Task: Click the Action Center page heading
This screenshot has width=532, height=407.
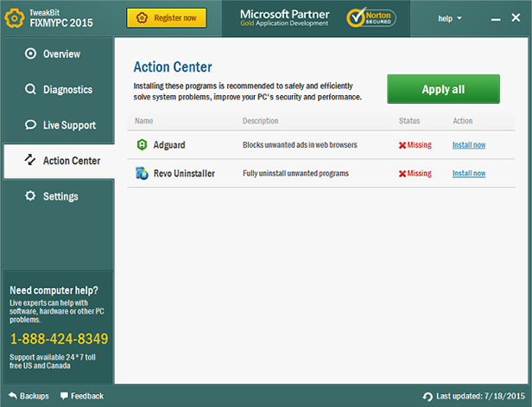Action: pyautogui.click(x=173, y=67)
